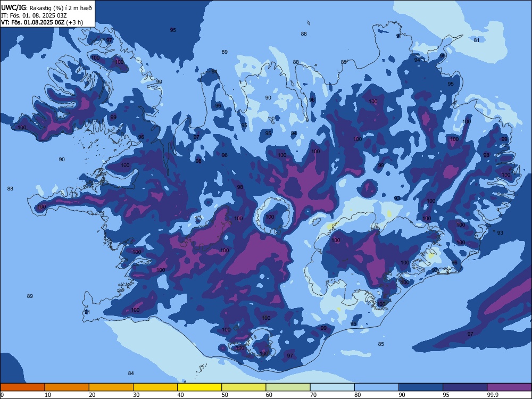Click the dark orange 0–10 legend swatch
Image resolution: width=532 pixels, height=399 pixels.
coord(22,387)
